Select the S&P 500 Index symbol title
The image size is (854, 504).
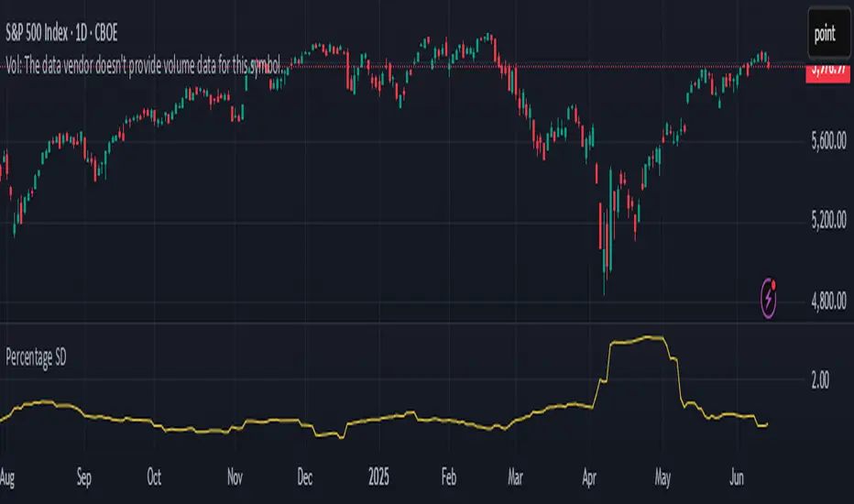click(x=61, y=33)
